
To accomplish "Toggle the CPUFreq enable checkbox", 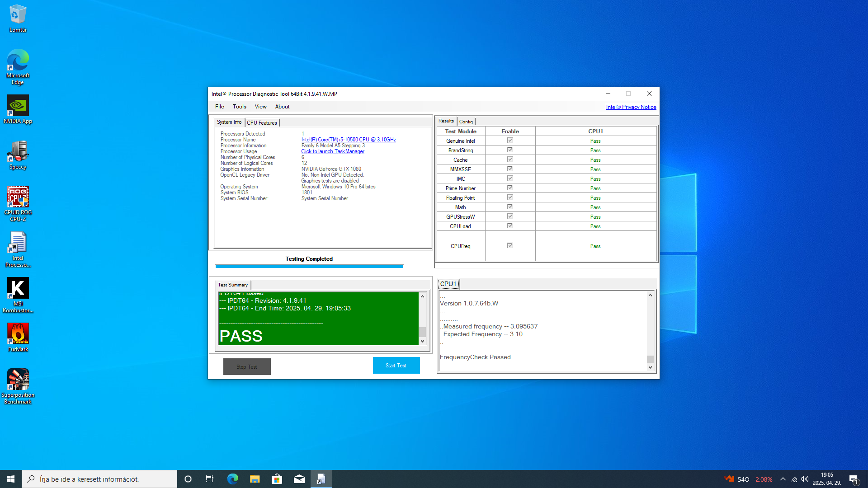I will (x=510, y=246).
